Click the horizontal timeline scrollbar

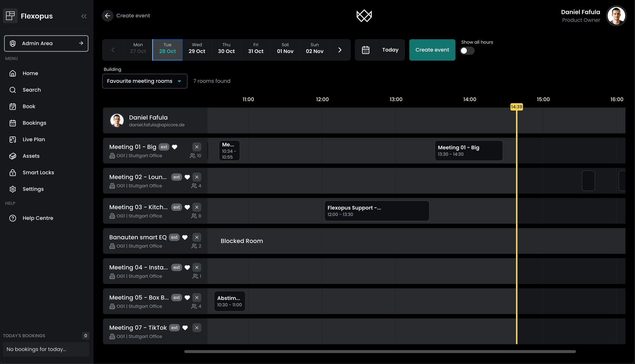[x=380, y=352]
